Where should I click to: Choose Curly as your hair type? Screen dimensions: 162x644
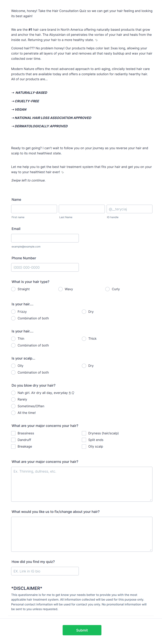pos(107,289)
